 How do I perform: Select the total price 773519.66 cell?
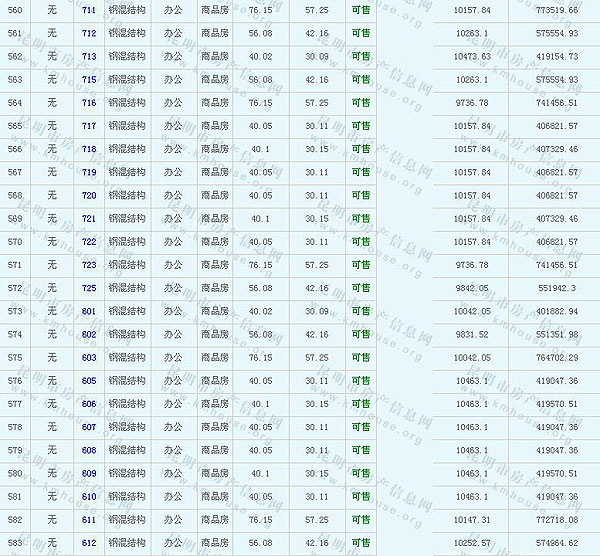tap(556, 9)
